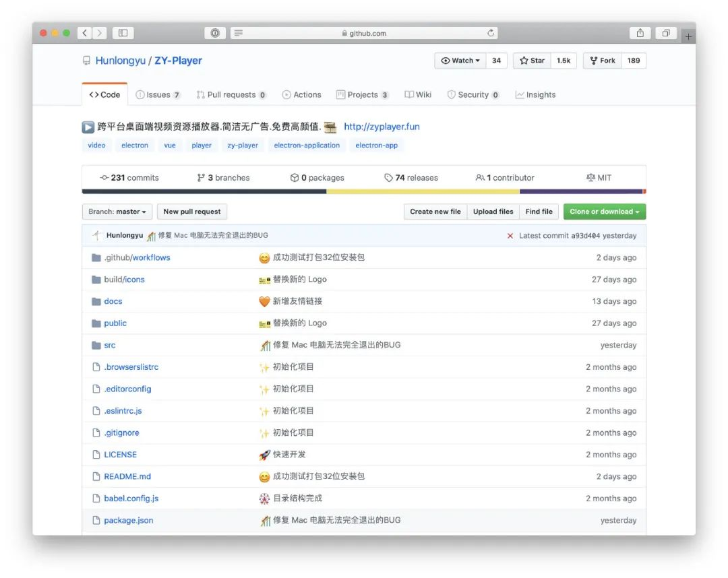The width and height of the screenshot is (728, 578).
Task: Click Upload files button
Action: (x=493, y=212)
